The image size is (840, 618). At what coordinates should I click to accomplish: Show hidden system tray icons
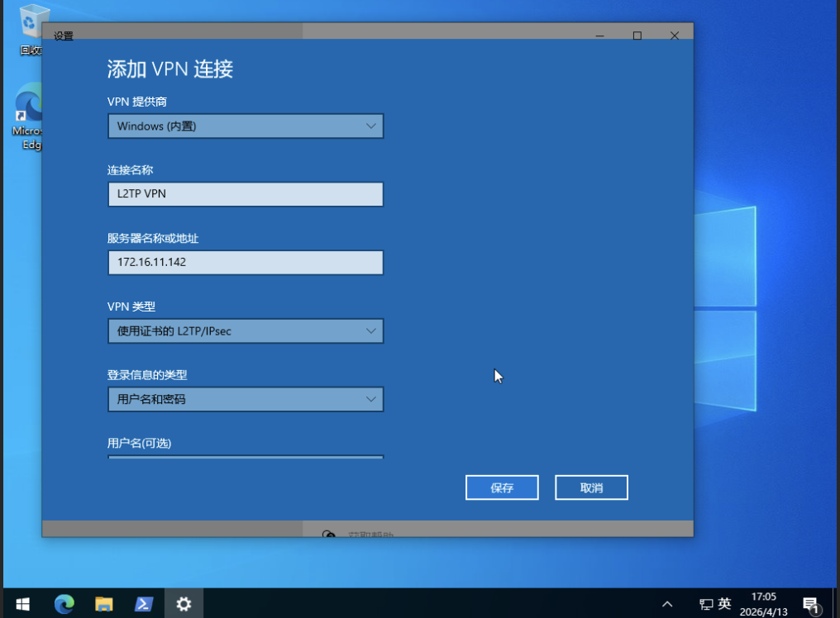[668, 604]
